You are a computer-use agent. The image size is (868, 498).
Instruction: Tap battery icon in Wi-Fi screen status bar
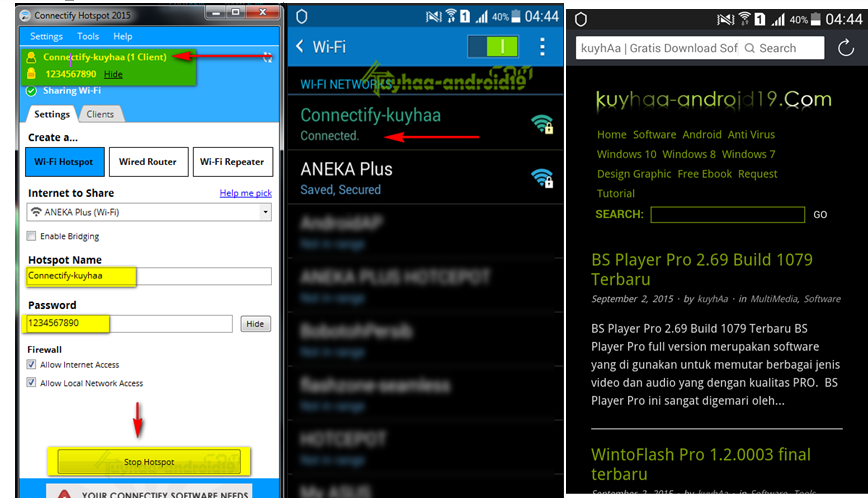[x=515, y=17]
